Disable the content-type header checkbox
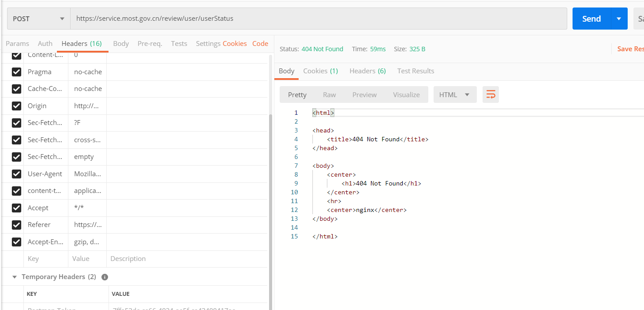644x310 pixels. [x=16, y=191]
